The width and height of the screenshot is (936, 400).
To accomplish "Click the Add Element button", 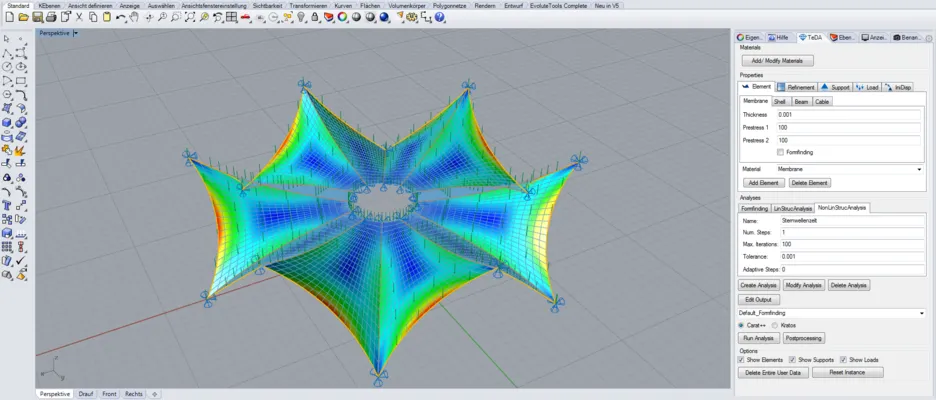I will (x=763, y=183).
